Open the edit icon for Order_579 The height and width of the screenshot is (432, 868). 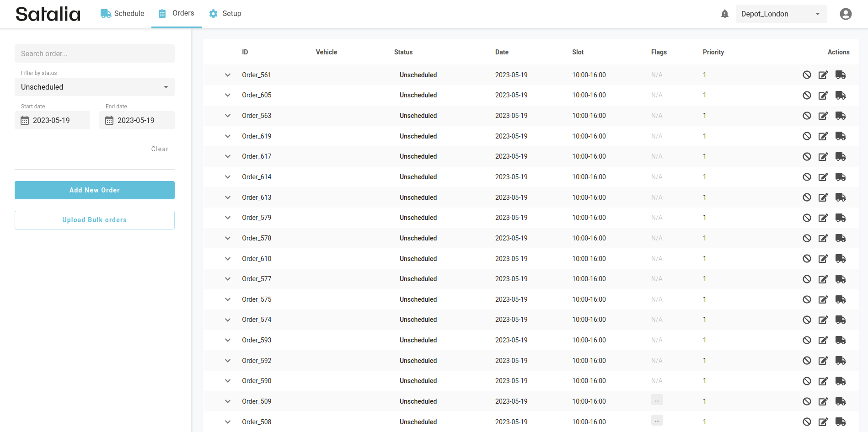(x=823, y=218)
